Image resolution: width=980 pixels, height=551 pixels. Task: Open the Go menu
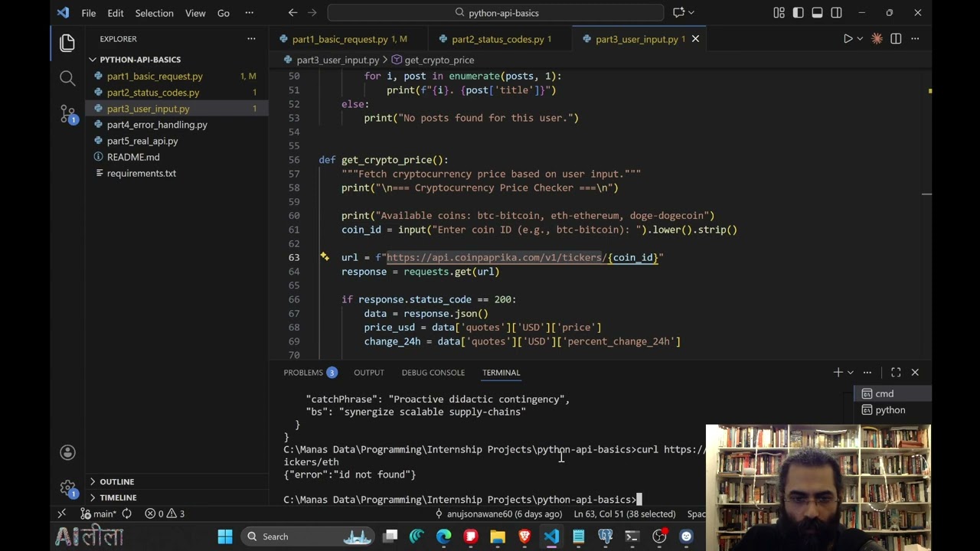(x=223, y=13)
